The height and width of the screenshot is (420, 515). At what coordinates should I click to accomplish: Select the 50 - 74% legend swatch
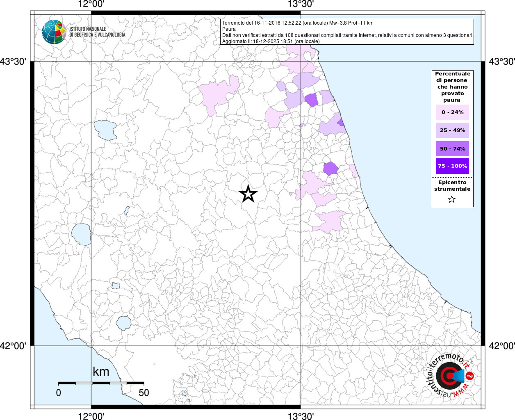[x=453, y=148]
